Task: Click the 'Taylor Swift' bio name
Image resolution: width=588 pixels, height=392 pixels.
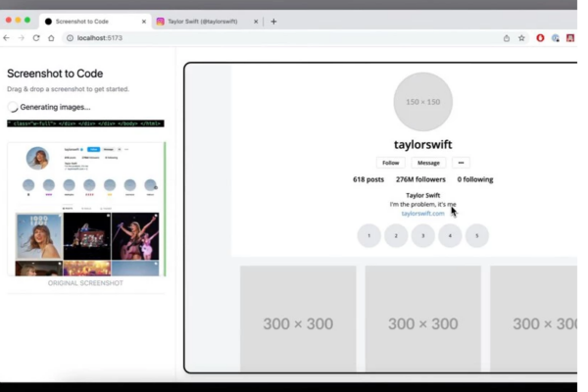Action: coord(423,195)
